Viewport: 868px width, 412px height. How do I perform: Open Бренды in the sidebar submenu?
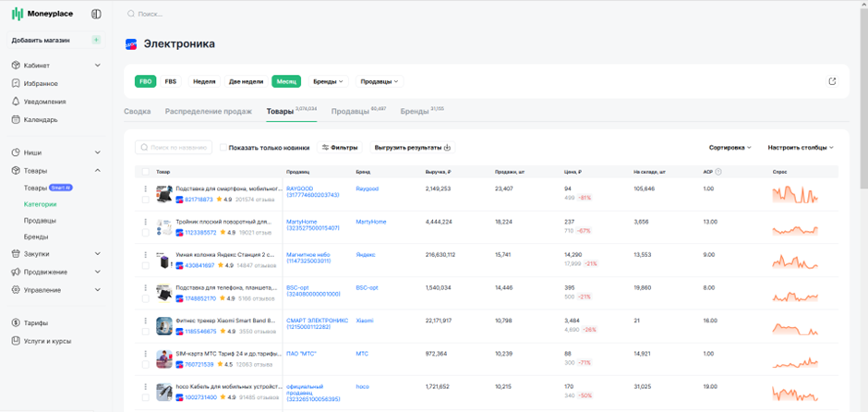click(35, 237)
